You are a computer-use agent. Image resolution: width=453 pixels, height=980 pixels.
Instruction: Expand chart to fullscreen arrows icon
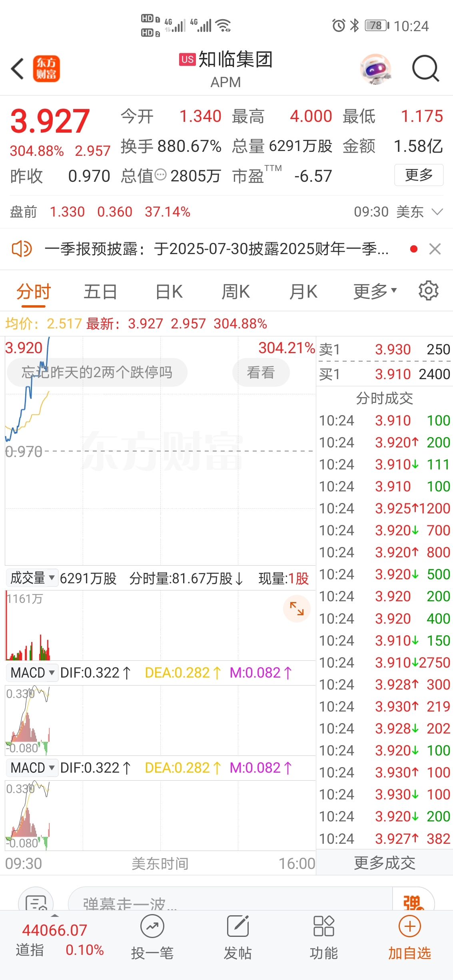297,608
